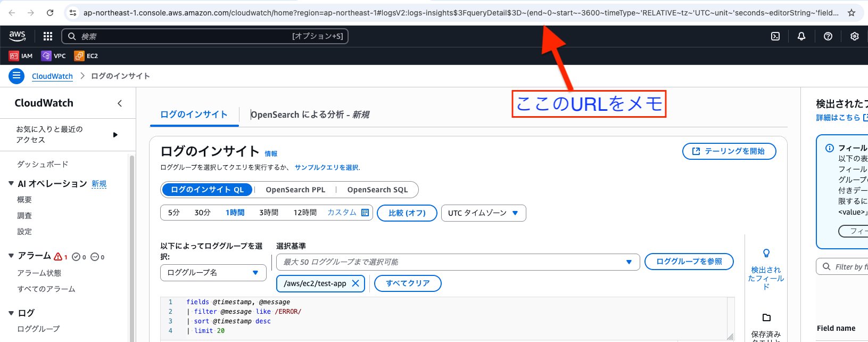Set time range to 3時間
This screenshot has width=868, height=342.
(x=269, y=213)
